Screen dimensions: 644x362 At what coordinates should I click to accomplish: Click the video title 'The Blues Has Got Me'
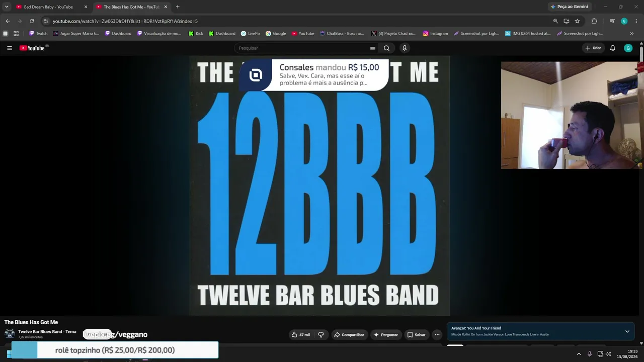point(31,322)
